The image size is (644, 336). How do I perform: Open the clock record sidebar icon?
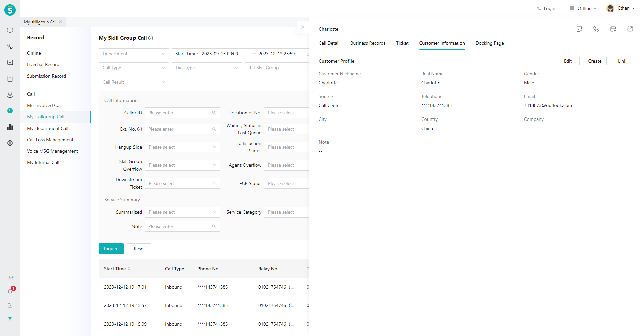pyautogui.click(x=10, y=111)
